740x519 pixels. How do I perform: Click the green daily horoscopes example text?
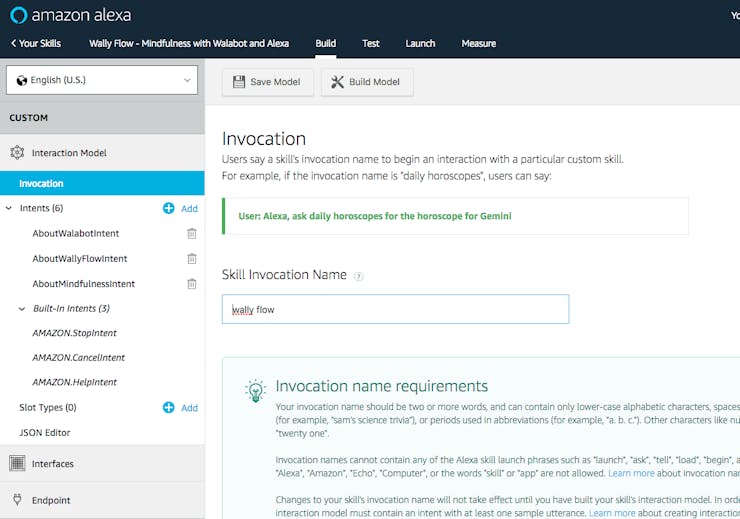tap(375, 216)
